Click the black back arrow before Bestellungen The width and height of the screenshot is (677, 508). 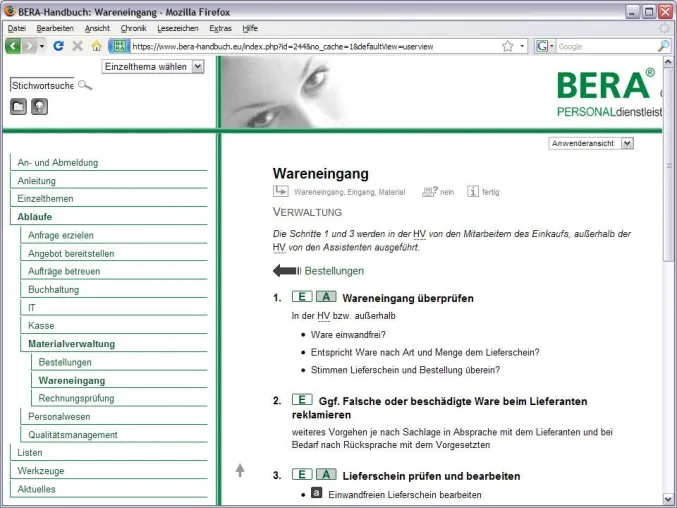(287, 271)
